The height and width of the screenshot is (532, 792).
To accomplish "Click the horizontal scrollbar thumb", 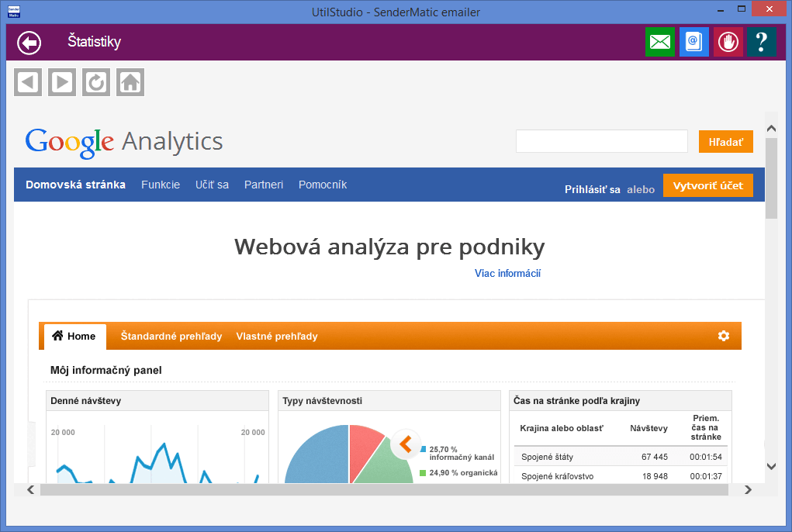I will [385, 489].
